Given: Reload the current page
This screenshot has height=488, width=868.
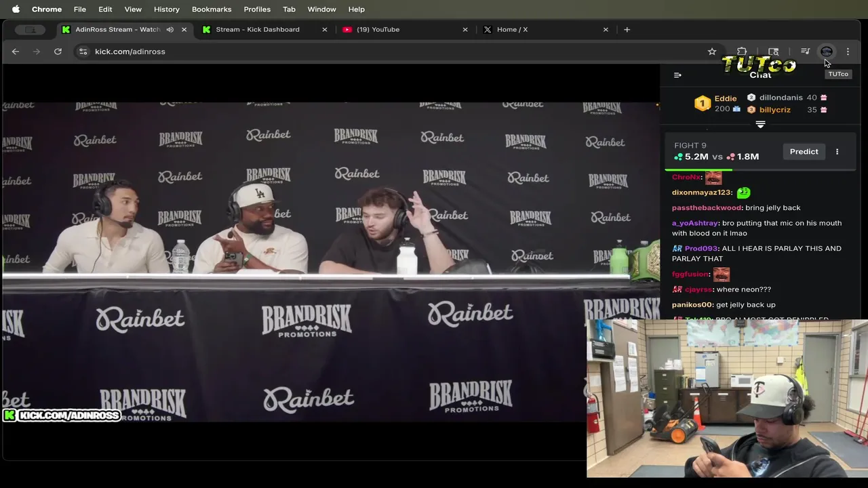Looking at the screenshot, I should pos(58,52).
